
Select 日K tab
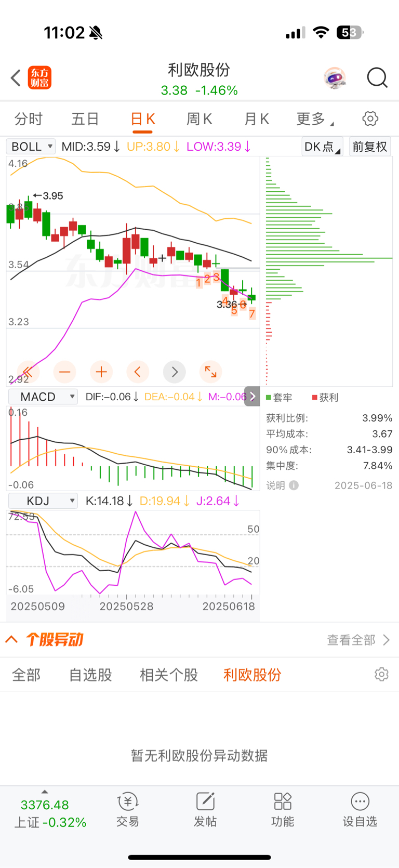[142, 119]
